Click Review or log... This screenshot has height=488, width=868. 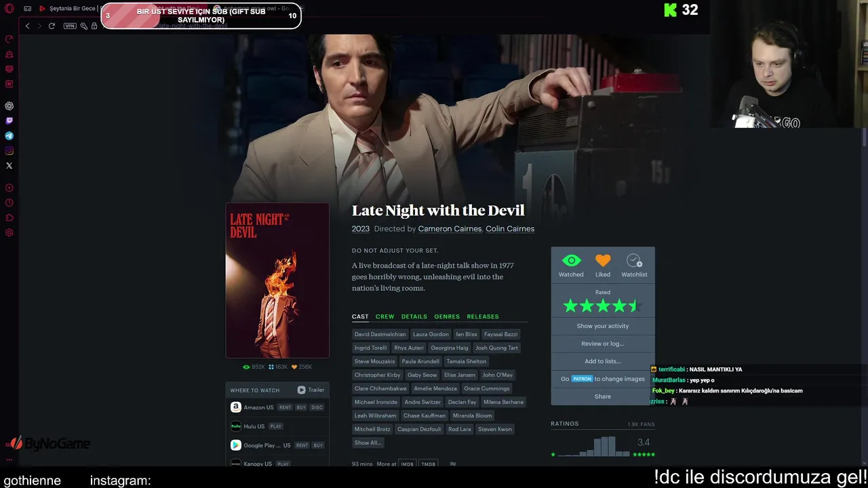[x=603, y=344]
